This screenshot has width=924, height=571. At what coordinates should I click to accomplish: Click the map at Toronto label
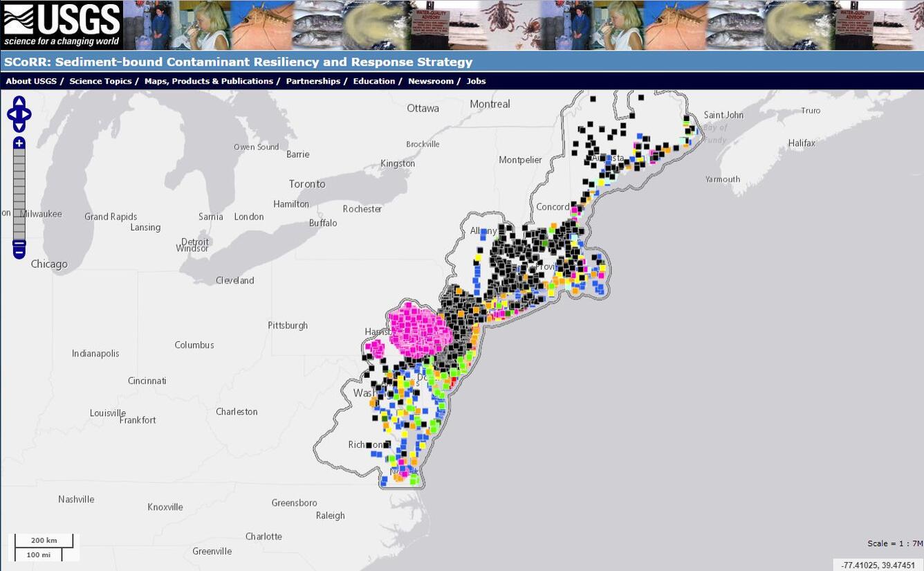pyautogui.click(x=307, y=184)
